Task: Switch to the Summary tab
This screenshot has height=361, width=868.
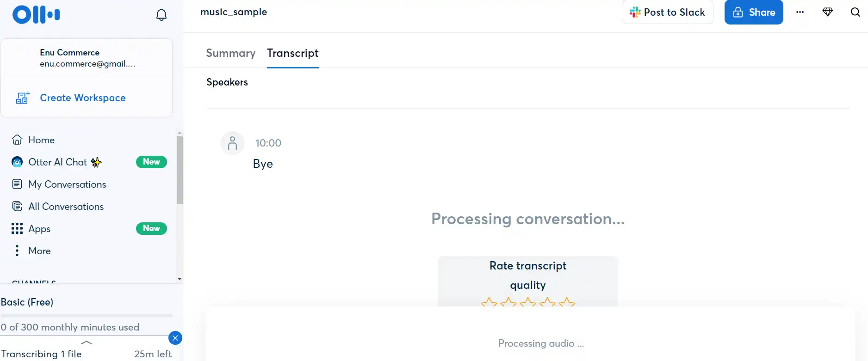Action: click(x=230, y=53)
